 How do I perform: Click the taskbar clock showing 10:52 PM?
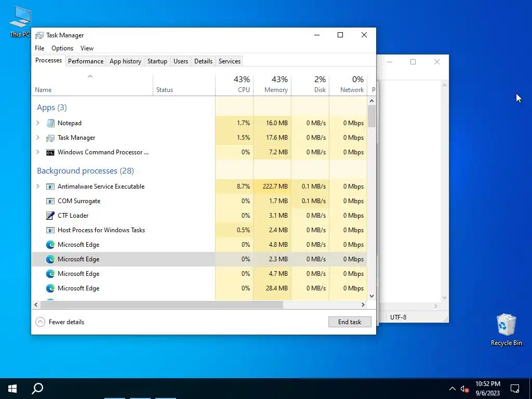tap(487, 389)
